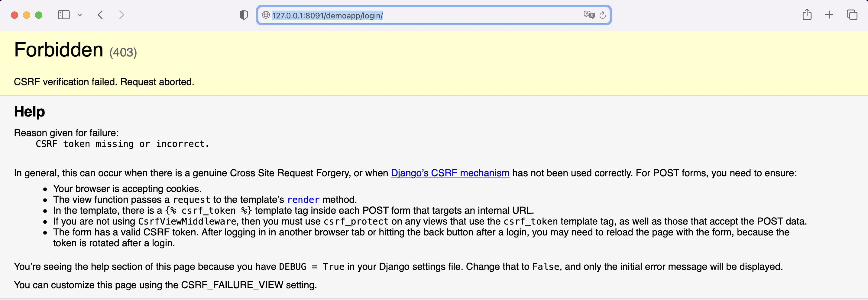868x300 pixels.
Task: Open the sidebar tab group dropdown arrow
Action: (x=80, y=15)
